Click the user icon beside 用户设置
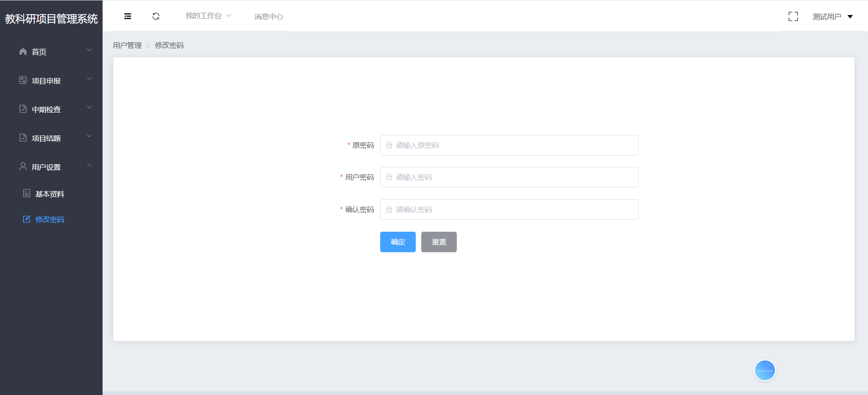This screenshot has height=395, width=868. 23,166
